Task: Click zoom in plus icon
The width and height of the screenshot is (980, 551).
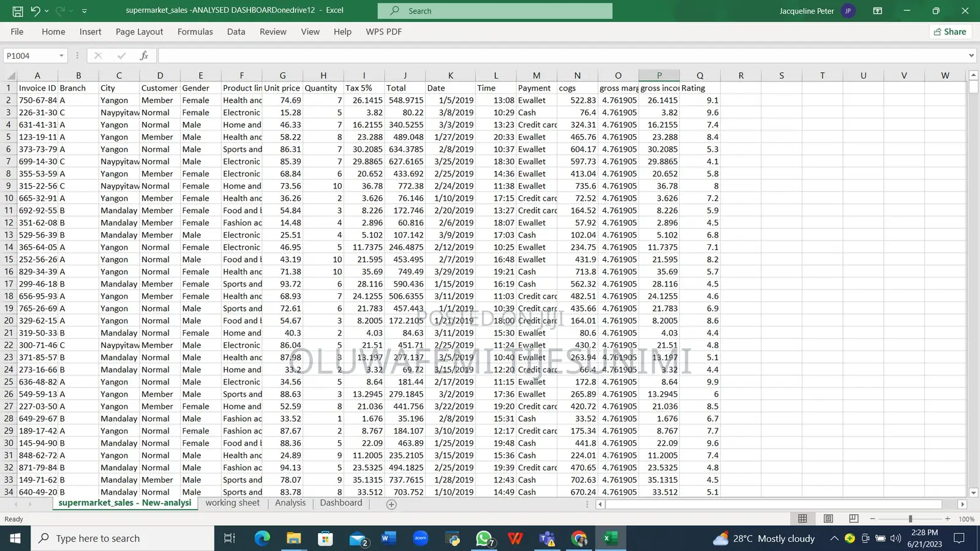Action: [948, 519]
